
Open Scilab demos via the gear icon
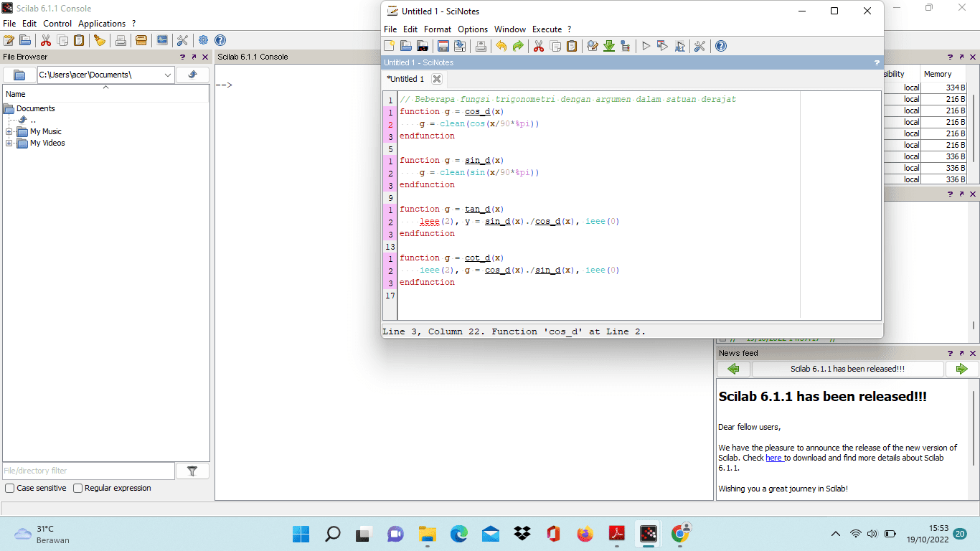click(204, 40)
